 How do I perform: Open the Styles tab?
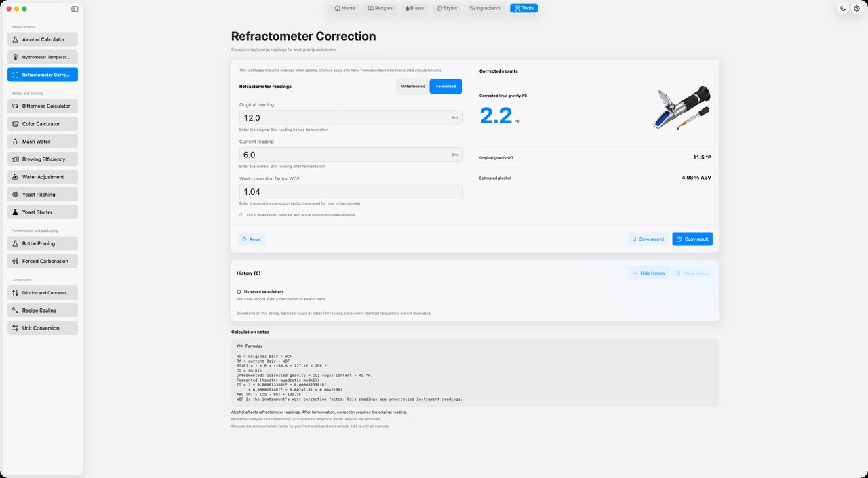(447, 8)
